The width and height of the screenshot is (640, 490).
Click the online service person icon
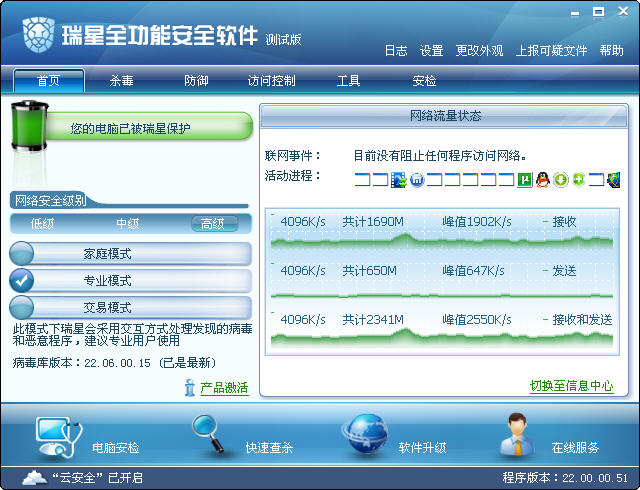click(x=517, y=434)
